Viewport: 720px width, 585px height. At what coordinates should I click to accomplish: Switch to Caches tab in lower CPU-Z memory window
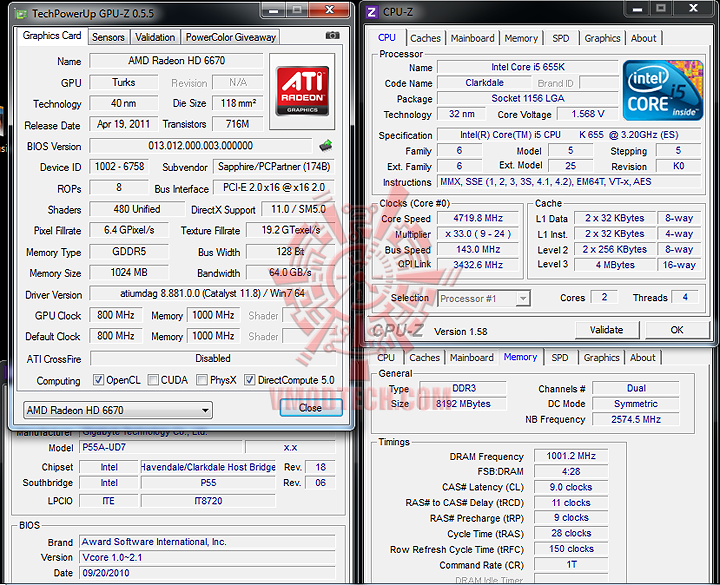[x=424, y=358]
